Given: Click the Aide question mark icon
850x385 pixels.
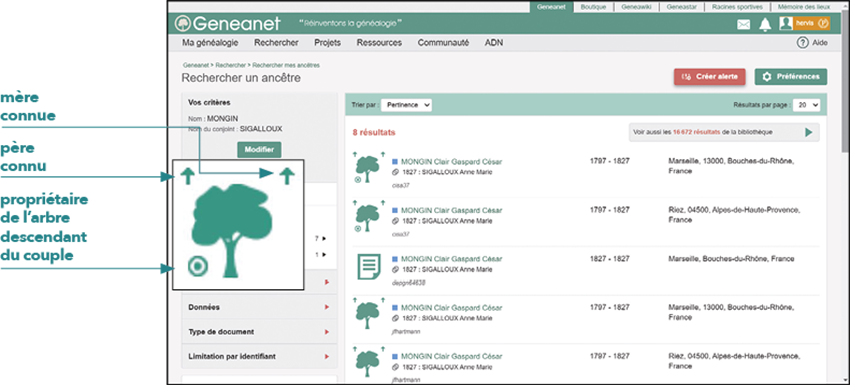Looking at the screenshot, I should point(803,43).
